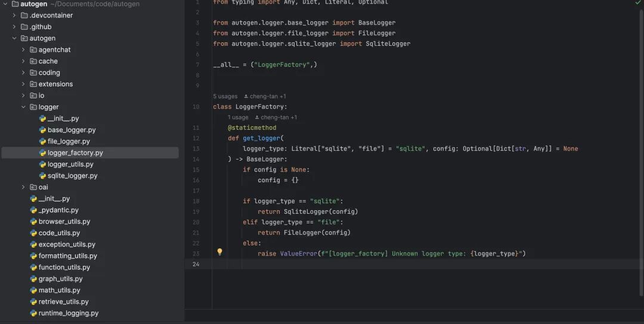Screen dimensions: 644x324
Task: Open the "5 usages" hint above LoggerFactory
Action: 225,96
